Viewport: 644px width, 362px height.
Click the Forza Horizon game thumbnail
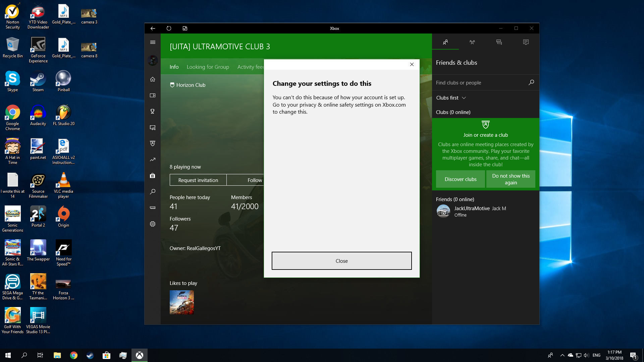coord(182,302)
